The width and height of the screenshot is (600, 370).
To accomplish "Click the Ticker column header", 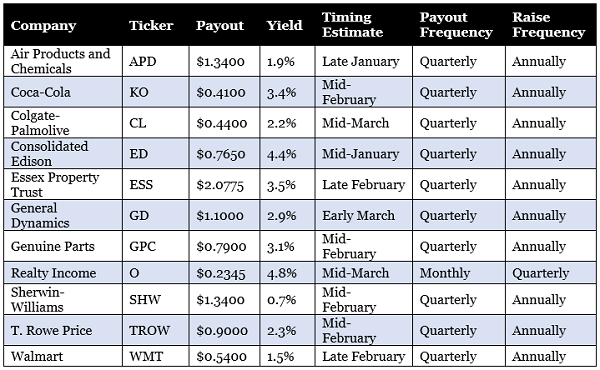I will click(x=151, y=25).
